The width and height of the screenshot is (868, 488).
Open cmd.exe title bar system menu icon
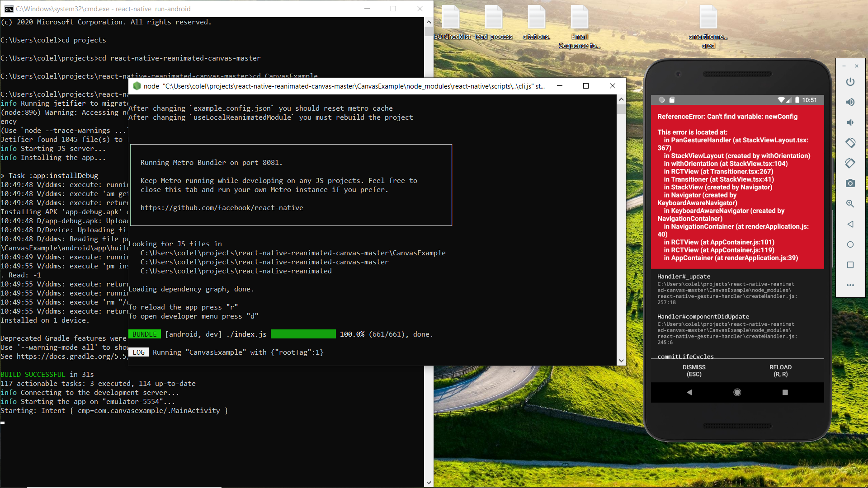pyautogui.click(x=8, y=9)
